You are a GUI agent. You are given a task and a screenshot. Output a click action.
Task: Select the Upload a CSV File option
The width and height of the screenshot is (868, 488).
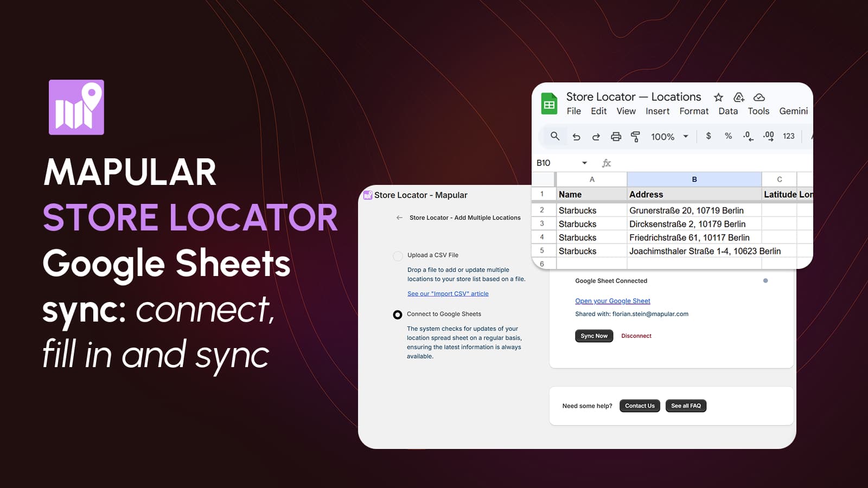pyautogui.click(x=397, y=255)
